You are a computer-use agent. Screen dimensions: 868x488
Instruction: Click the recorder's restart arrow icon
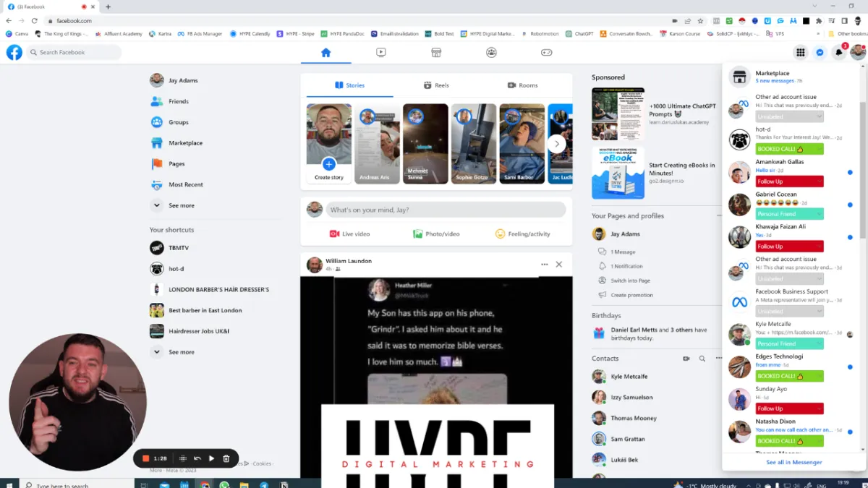point(197,458)
